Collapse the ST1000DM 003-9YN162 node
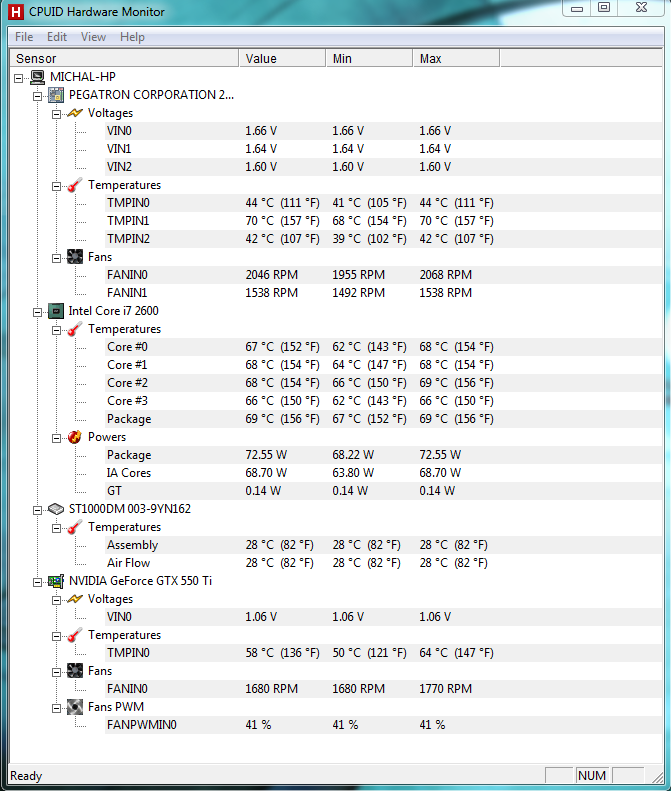 point(37,511)
